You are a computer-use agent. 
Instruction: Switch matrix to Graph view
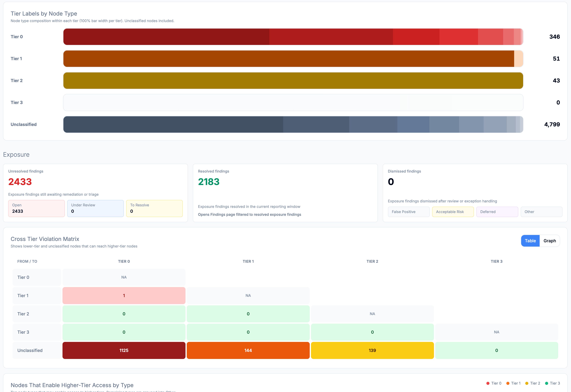coord(549,241)
